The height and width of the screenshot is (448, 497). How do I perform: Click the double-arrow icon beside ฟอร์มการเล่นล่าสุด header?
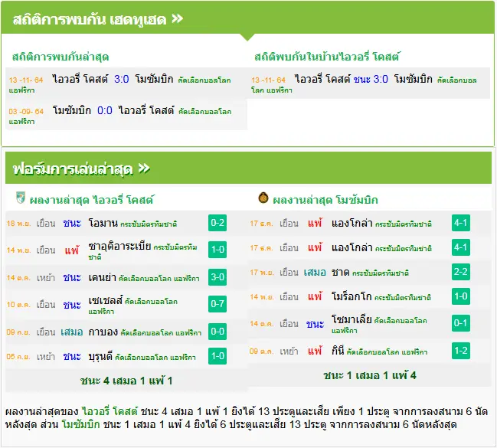click(144, 168)
